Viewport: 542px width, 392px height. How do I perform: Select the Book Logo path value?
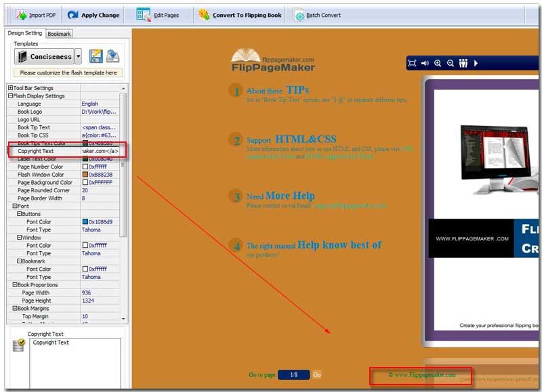click(x=99, y=112)
